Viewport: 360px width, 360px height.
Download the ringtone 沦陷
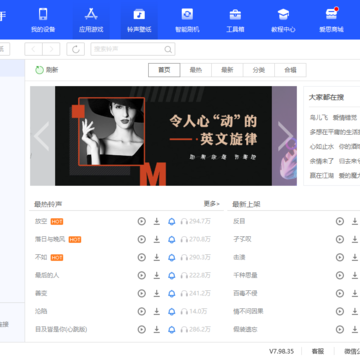[x=157, y=311]
